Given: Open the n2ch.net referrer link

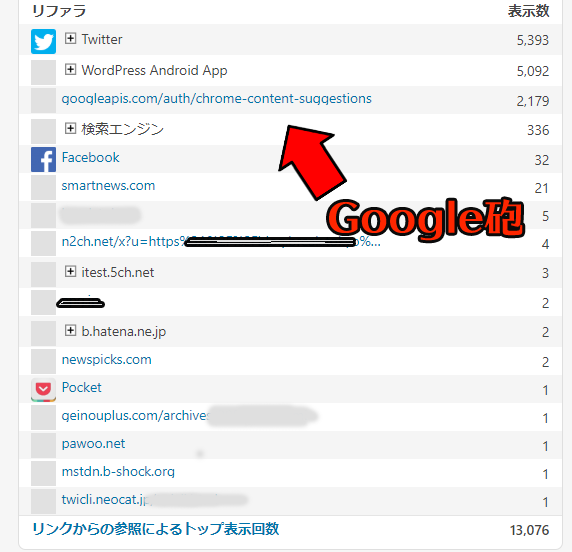Looking at the screenshot, I should pos(221,242).
